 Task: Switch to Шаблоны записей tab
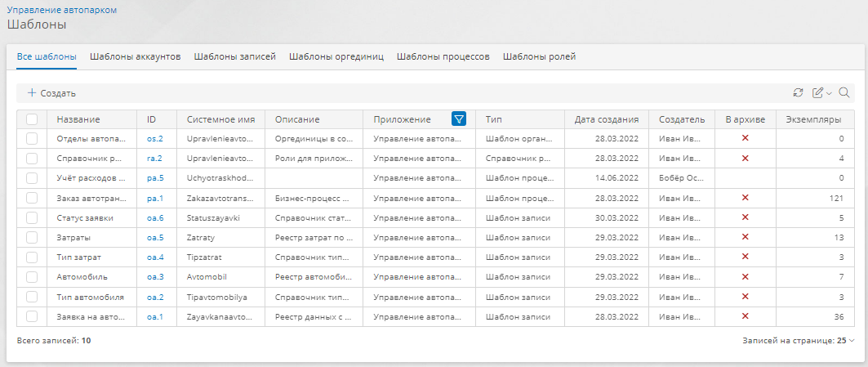tap(234, 56)
